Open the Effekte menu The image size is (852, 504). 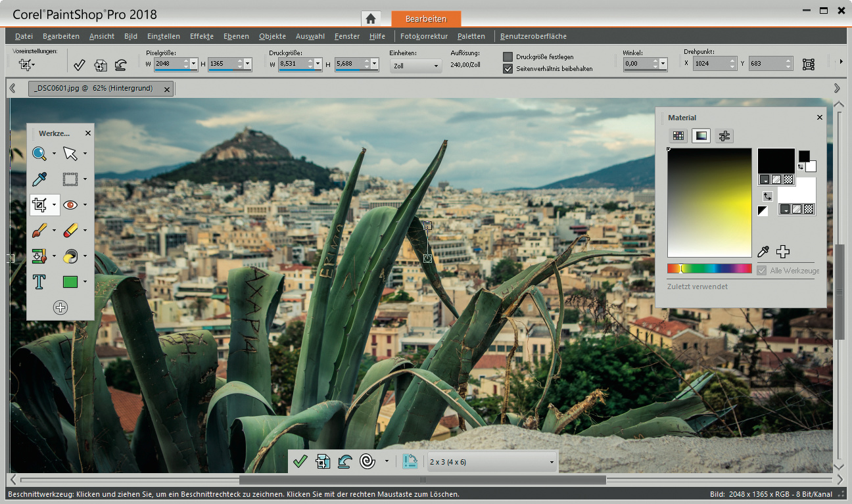[201, 36]
